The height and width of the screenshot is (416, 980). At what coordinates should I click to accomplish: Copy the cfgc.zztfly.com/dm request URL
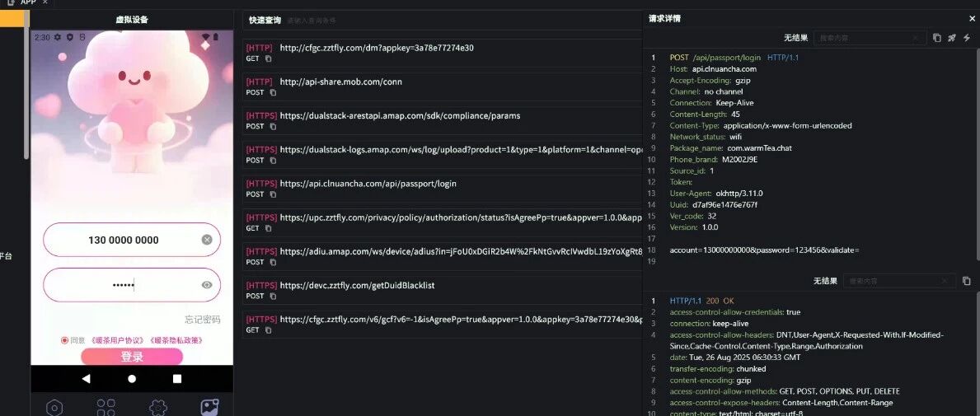[268, 58]
